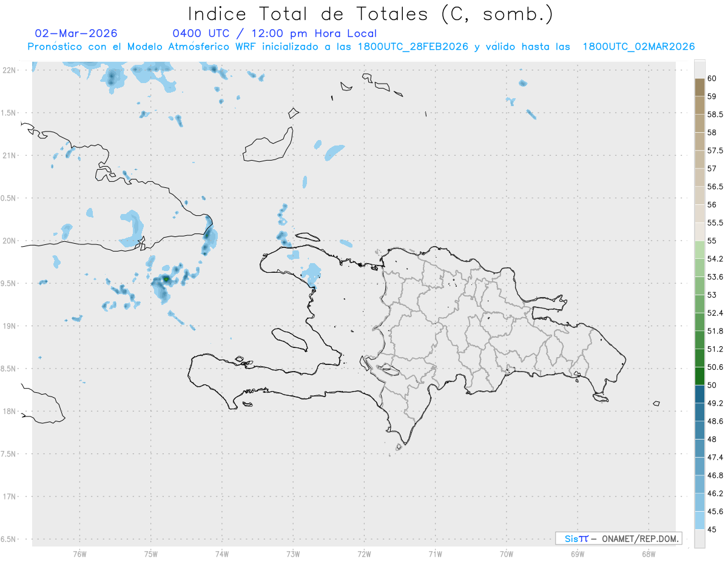Click the "48.6" colorbar label
The width and height of the screenshot is (728, 562).
715,421
